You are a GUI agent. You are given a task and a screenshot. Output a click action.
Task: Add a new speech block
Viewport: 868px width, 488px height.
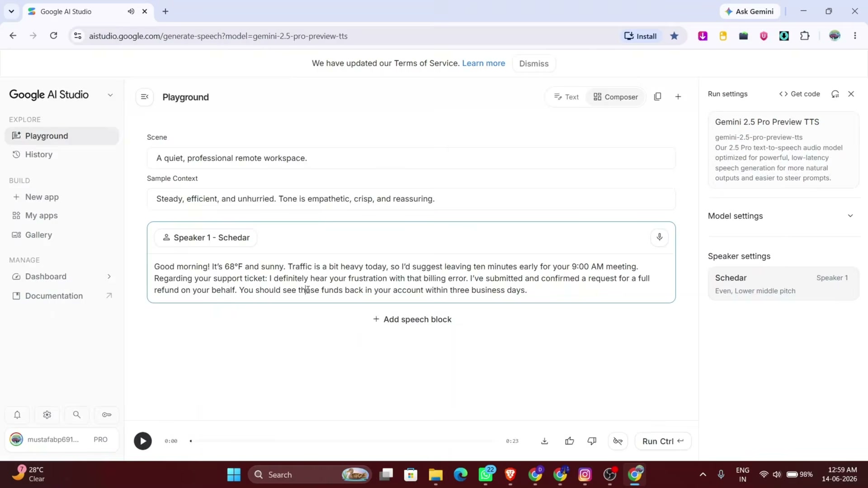click(x=412, y=319)
